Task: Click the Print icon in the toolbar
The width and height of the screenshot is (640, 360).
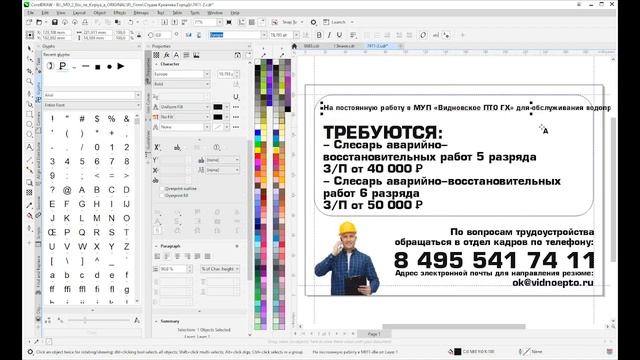Action: [x=85, y=22]
